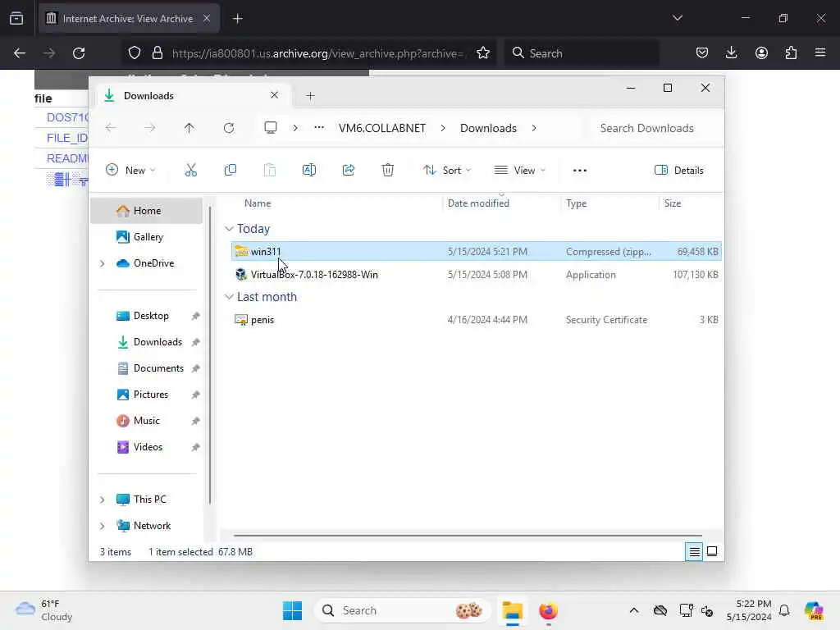Select Gallery in navigation pane
The image size is (840, 630).
146,237
